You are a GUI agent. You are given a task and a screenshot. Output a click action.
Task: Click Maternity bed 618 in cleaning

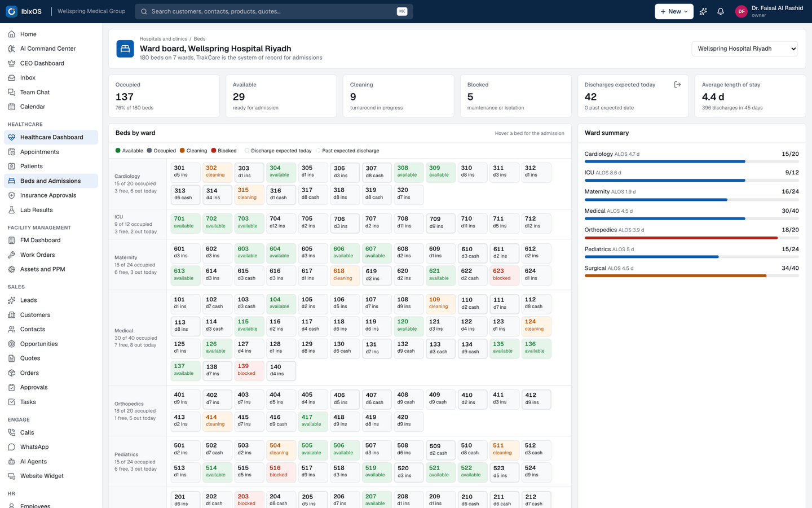click(345, 275)
